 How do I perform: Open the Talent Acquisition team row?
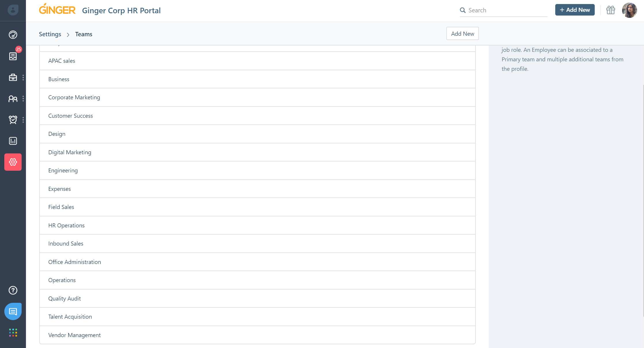pos(257,317)
